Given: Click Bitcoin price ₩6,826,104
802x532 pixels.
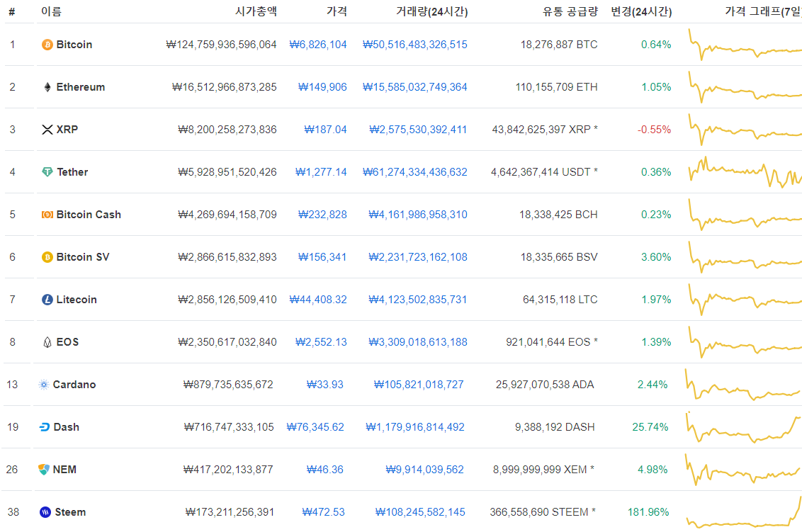Looking at the screenshot, I should point(317,45).
